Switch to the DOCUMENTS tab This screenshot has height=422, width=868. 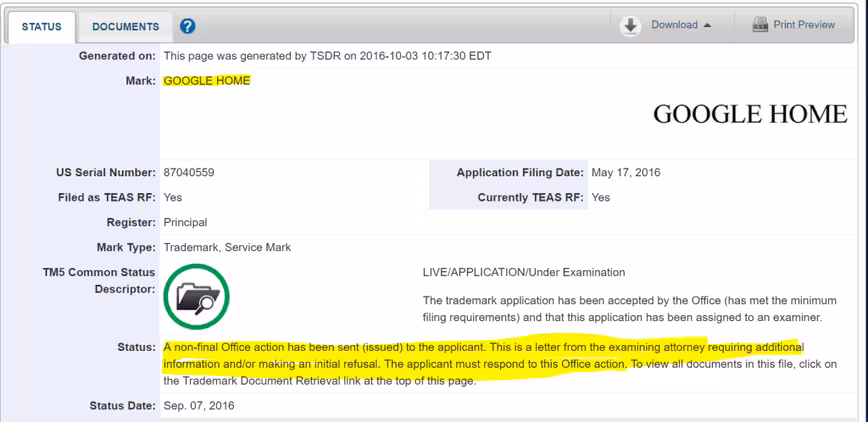pos(126,27)
